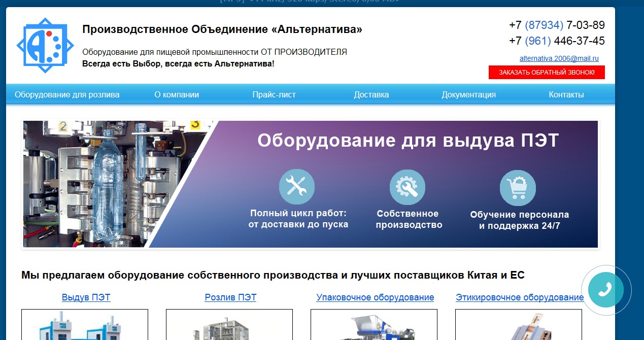Screen dimensions: 644x340
Task: Click the Производственное Объединение «Альтернатива» title
Action: coord(222,29)
